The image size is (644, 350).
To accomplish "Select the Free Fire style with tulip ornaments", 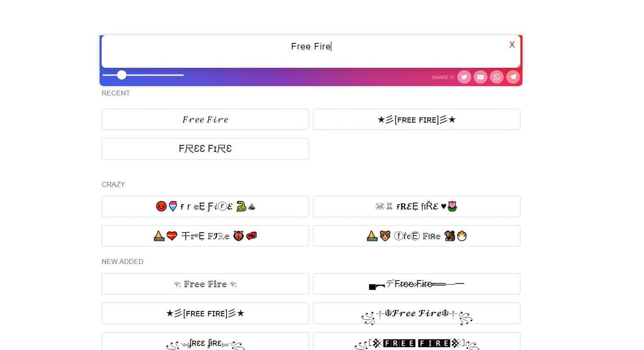I will (205, 284).
